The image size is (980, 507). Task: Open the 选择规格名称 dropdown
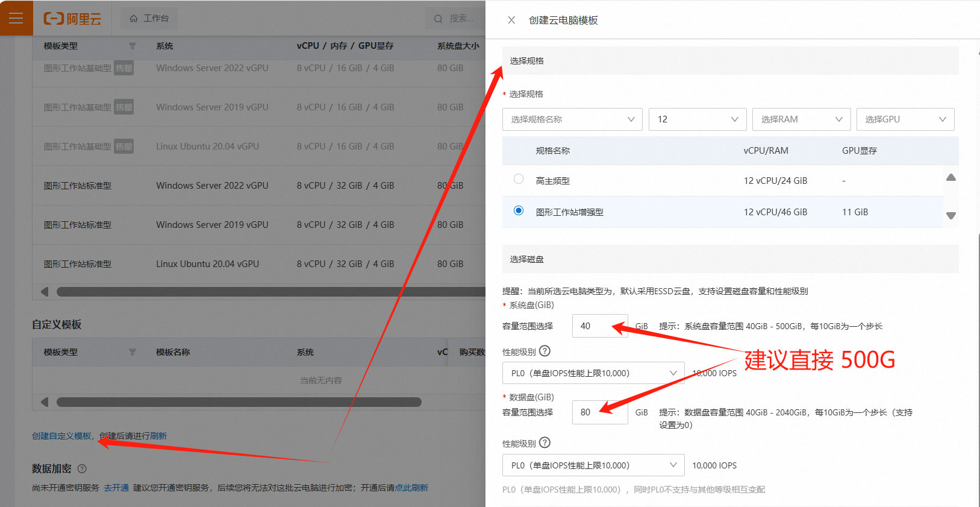(572, 119)
